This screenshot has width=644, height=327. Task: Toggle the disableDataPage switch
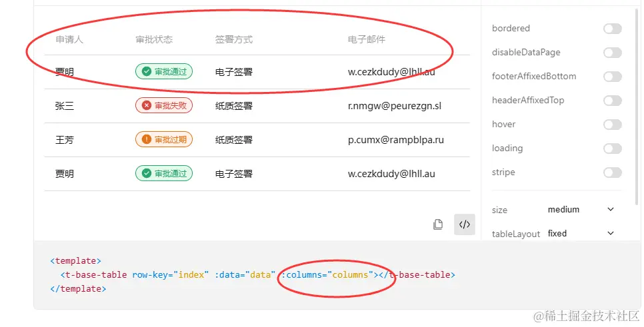coord(613,53)
